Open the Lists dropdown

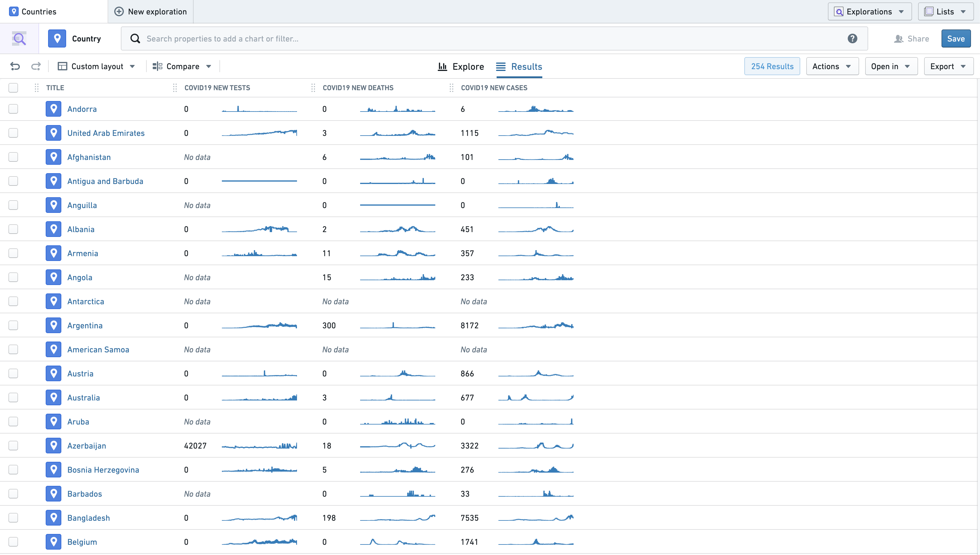946,11
